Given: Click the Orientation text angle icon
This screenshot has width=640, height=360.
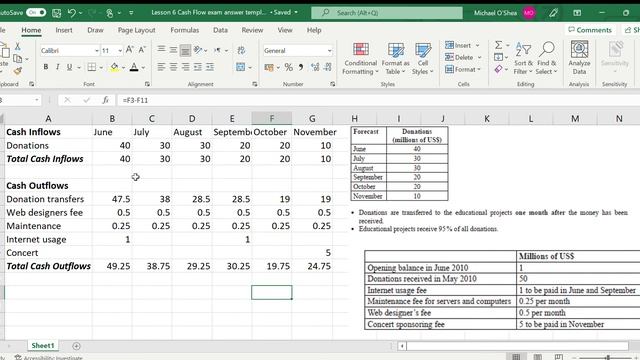Looking at the screenshot, I should [198, 50].
